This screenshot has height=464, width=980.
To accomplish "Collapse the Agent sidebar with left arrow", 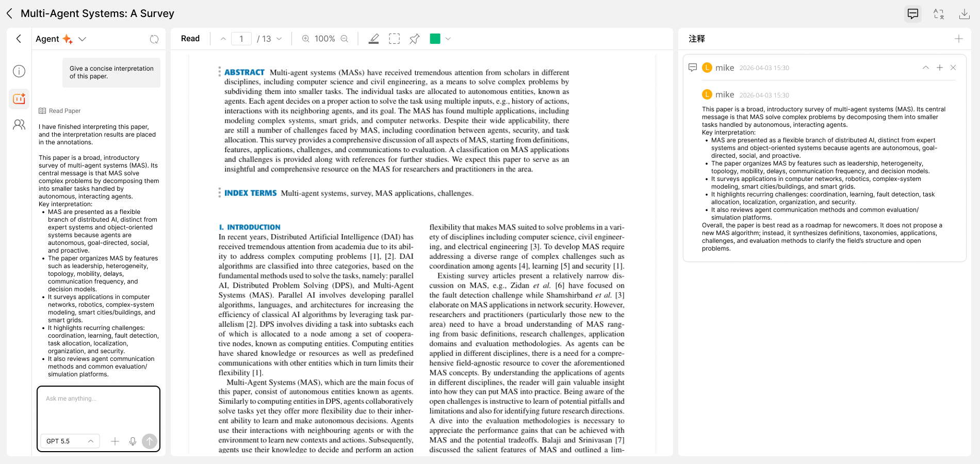I will (x=19, y=39).
